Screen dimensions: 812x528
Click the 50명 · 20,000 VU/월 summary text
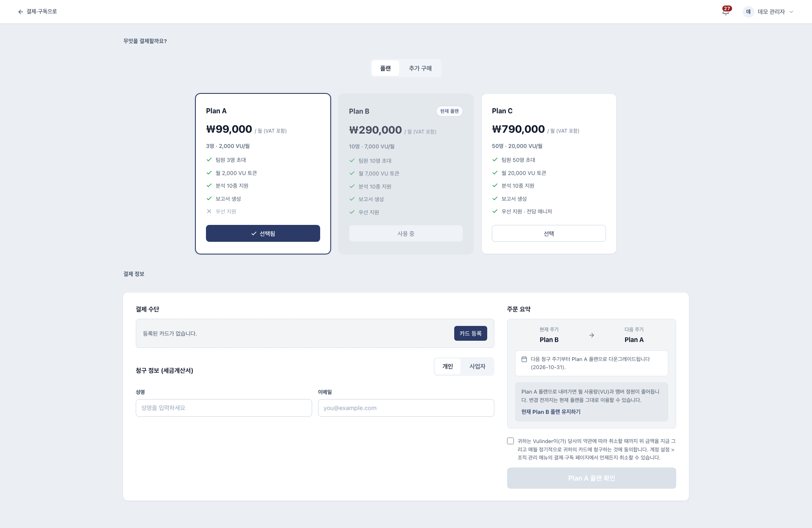(x=517, y=146)
